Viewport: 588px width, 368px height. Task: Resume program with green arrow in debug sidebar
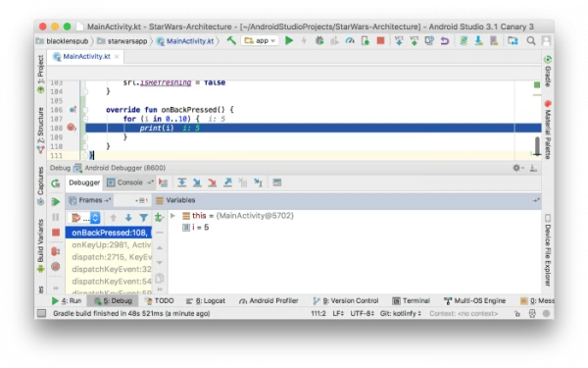click(56, 201)
